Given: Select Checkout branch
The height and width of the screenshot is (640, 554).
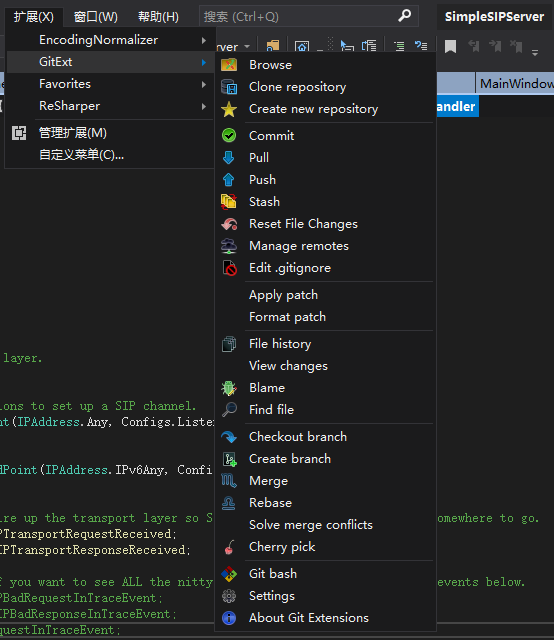Looking at the screenshot, I should point(325,437).
